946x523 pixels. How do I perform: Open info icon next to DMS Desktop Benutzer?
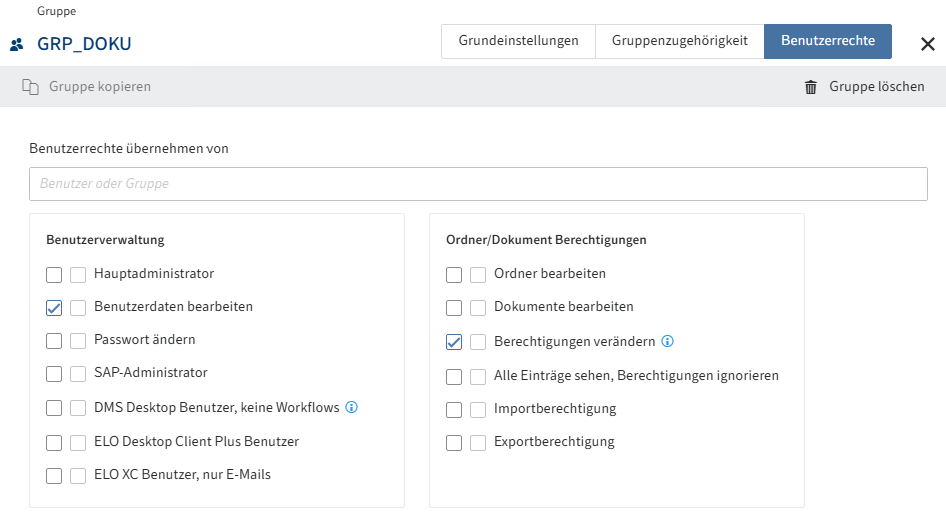(x=352, y=407)
